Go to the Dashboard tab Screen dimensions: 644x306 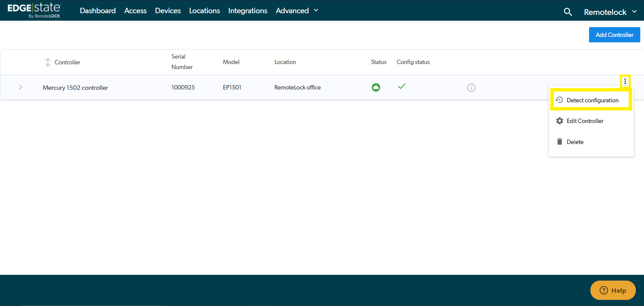coord(98,11)
